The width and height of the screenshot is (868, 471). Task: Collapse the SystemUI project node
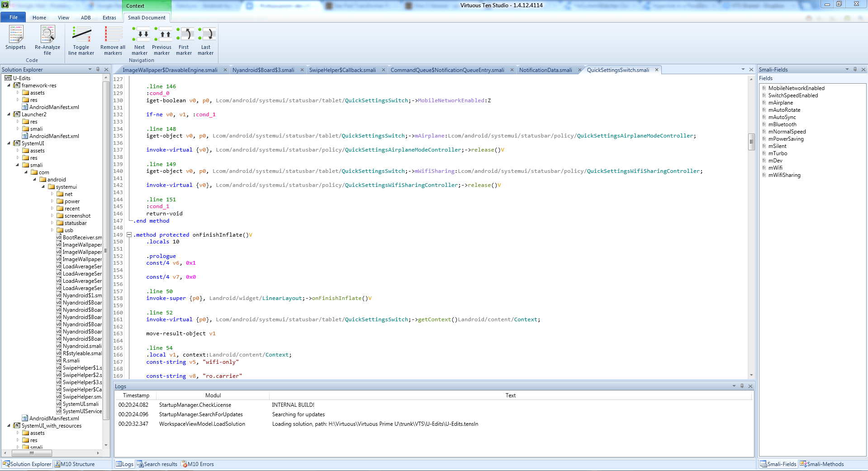9,143
